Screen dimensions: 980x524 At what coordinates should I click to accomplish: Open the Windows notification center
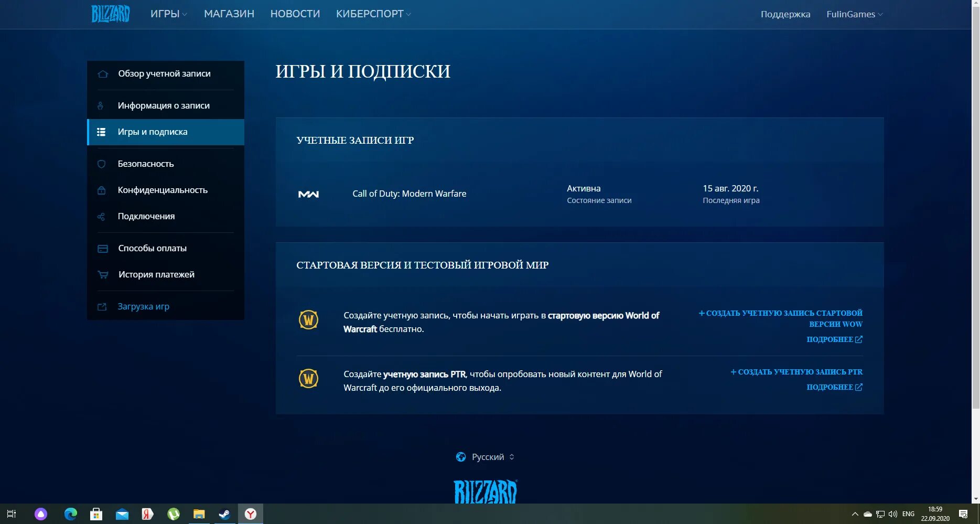click(963, 514)
